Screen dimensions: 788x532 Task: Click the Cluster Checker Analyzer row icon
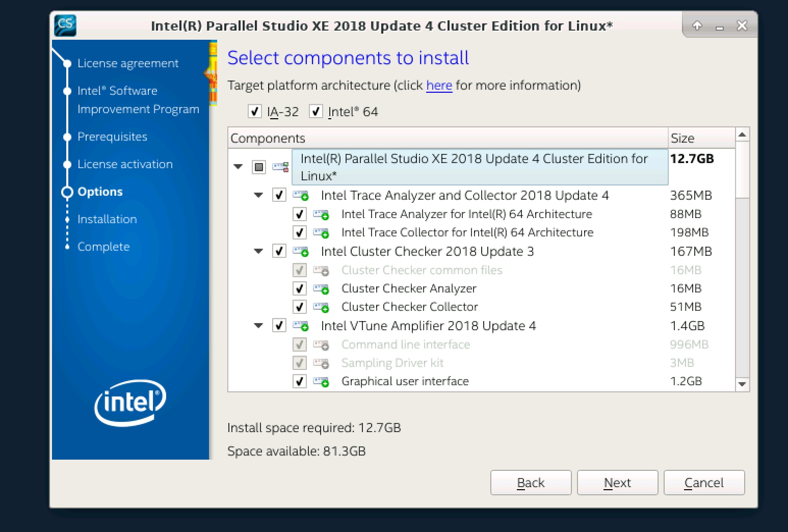click(x=321, y=289)
